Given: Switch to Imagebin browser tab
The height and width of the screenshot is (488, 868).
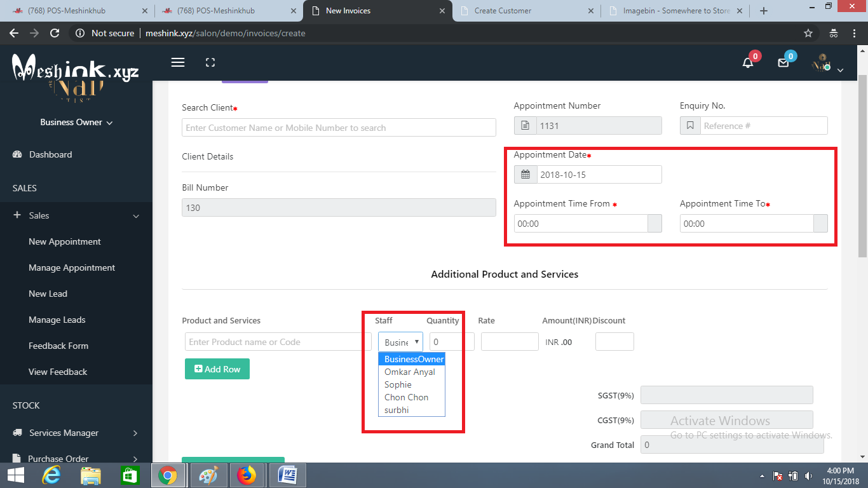Looking at the screenshot, I should (675, 11).
